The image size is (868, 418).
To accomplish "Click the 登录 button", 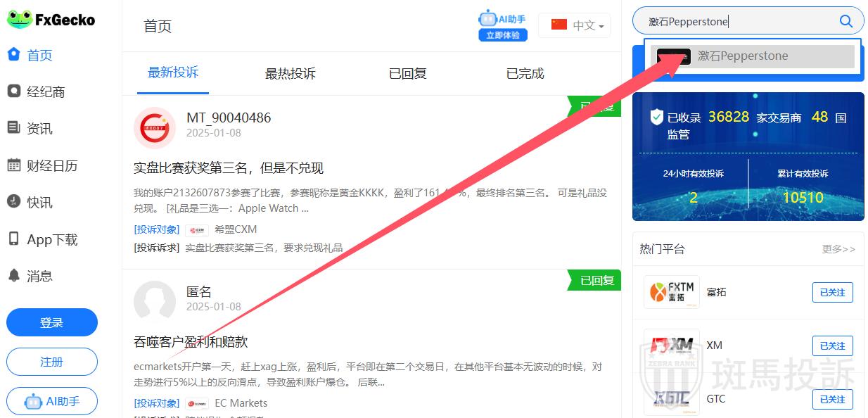I will [52, 322].
